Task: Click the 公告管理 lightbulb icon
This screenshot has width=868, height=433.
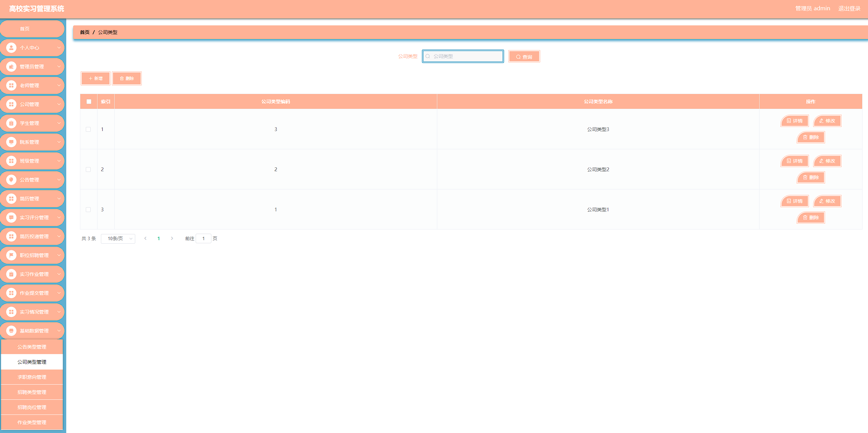Action: pos(11,180)
